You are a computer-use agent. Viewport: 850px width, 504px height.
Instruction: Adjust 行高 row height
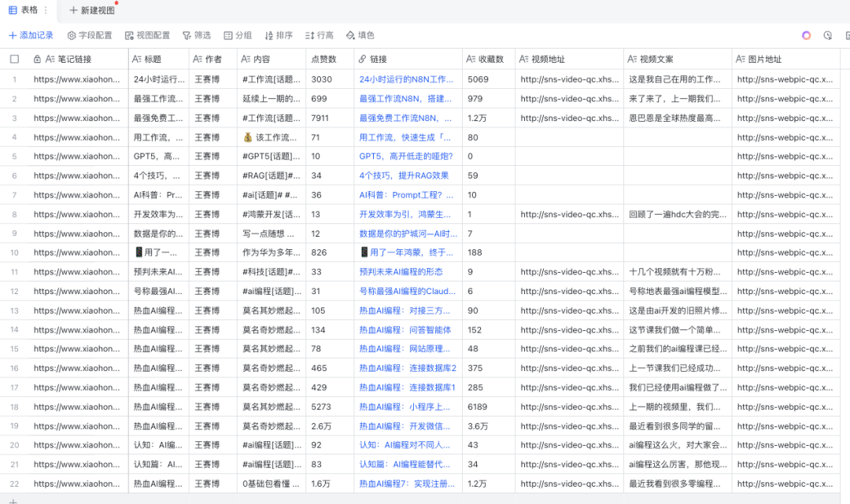click(320, 35)
